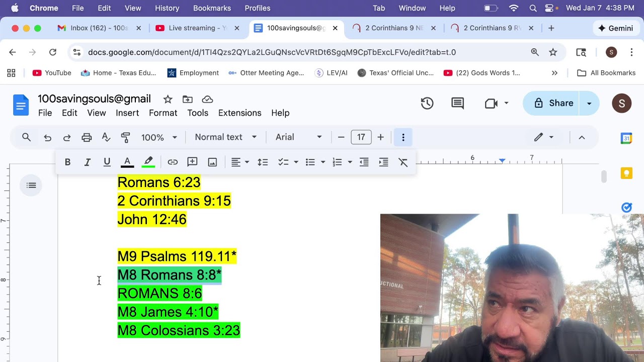
Task: Open the Arial font dropdown
Action: coord(299,137)
